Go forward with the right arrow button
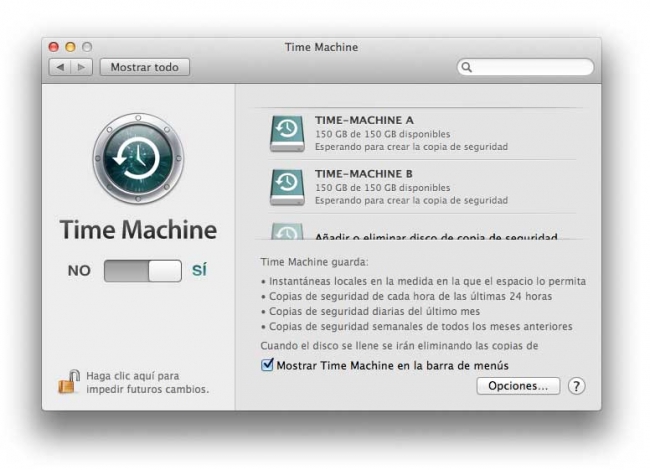This screenshot has height=470, width=650. (x=82, y=67)
